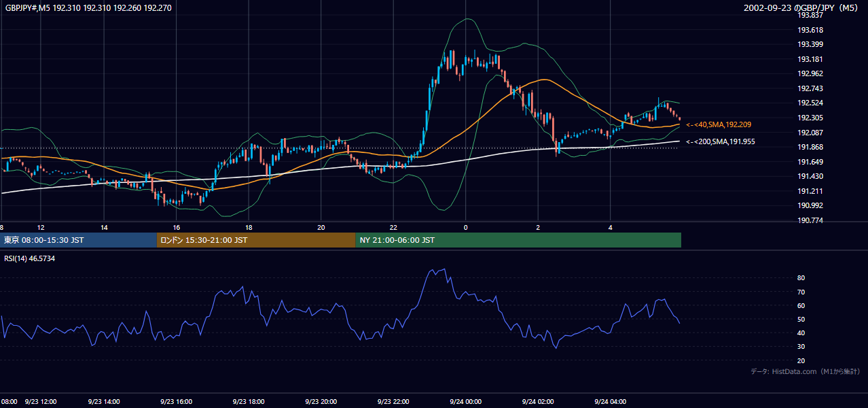Screen dimensions: 868x408
Task: Select the ロンドン 15:30-21:00 JST session bar
Action: [x=256, y=240]
